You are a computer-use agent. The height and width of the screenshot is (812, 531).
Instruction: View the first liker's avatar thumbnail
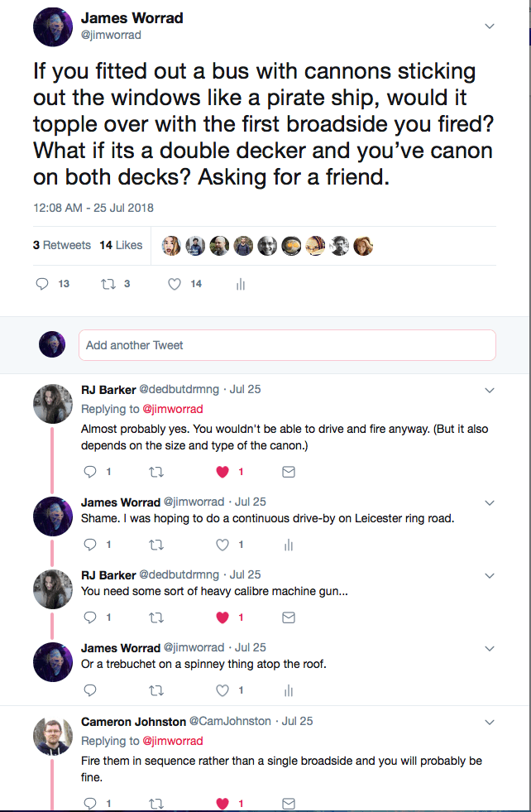coord(171,245)
